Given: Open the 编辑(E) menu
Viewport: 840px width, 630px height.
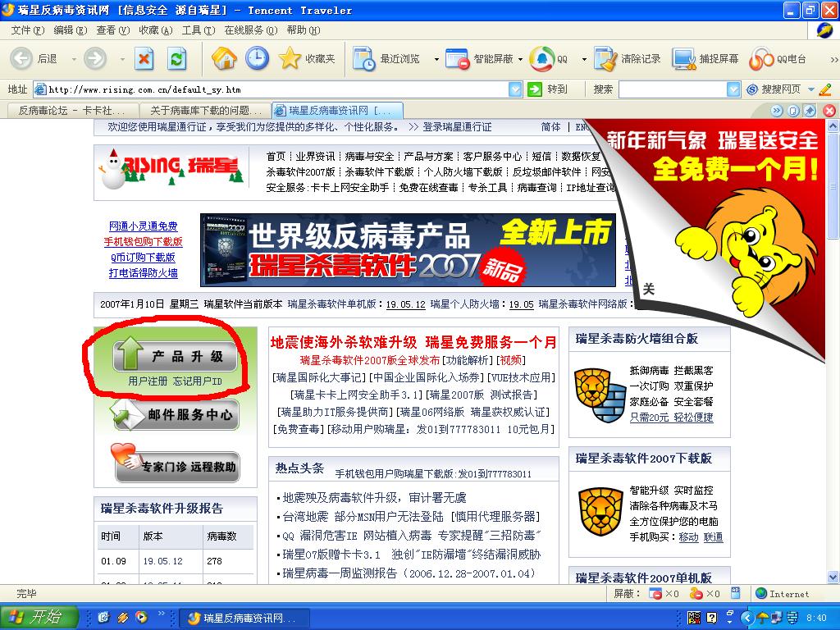Looking at the screenshot, I should click(x=71, y=30).
